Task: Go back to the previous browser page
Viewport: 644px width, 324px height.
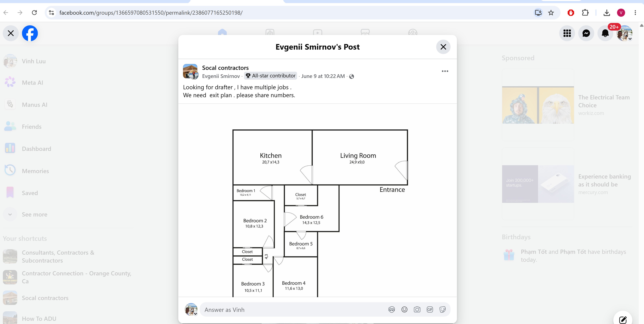Action: (6, 12)
